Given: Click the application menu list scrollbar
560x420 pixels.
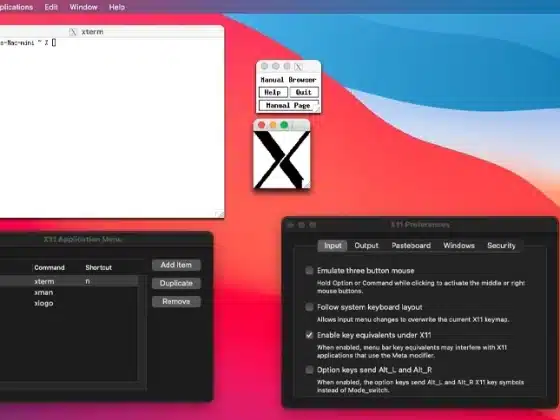Looking at the screenshot, I should [142, 329].
